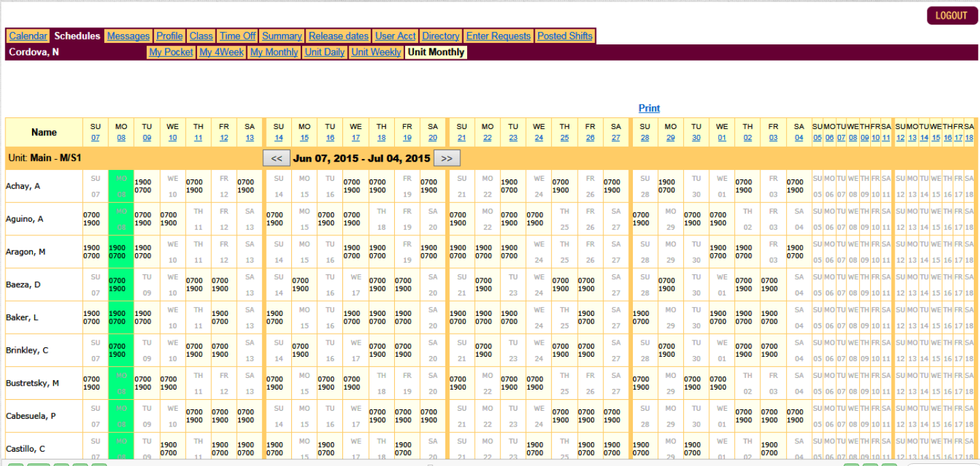Viewport: 980px width, 466px height.
Task: Go to Enter Requests
Action: [x=498, y=36]
